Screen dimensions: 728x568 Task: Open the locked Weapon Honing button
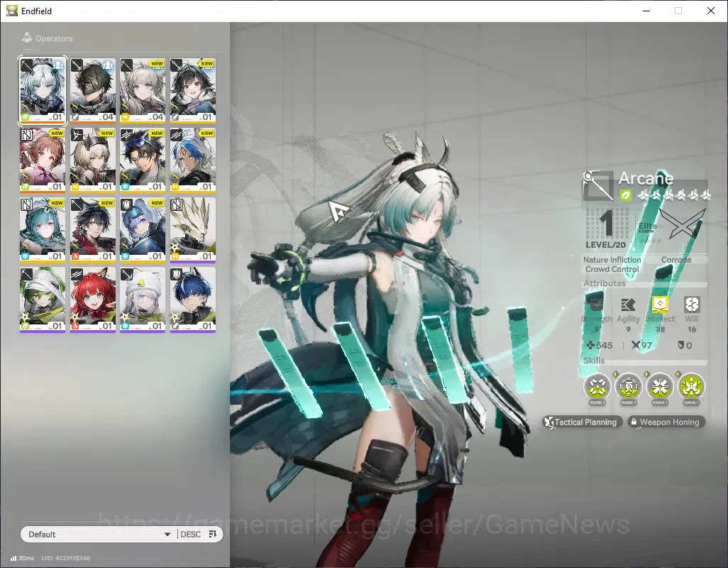[x=666, y=422]
